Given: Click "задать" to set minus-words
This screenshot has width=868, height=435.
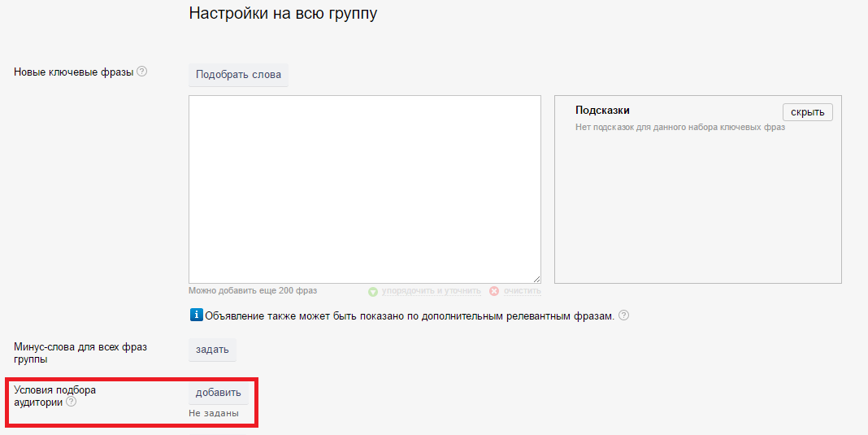Looking at the screenshot, I should [x=212, y=350].
